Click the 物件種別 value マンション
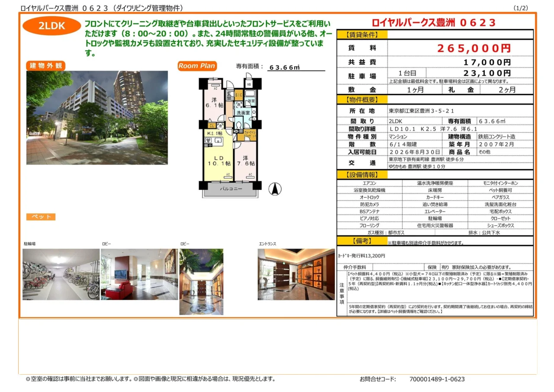The width and height of the screenshot is (554, 392). click(398, 137)
